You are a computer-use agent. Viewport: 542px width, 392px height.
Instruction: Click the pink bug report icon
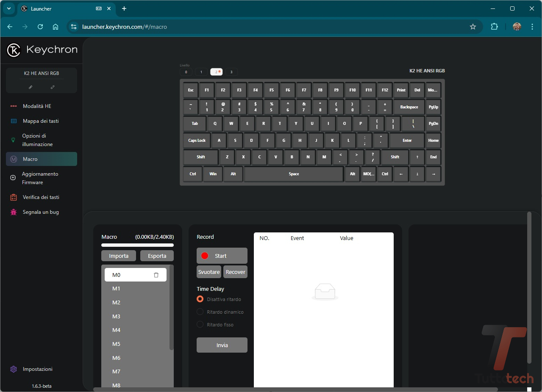click(14, 212)
